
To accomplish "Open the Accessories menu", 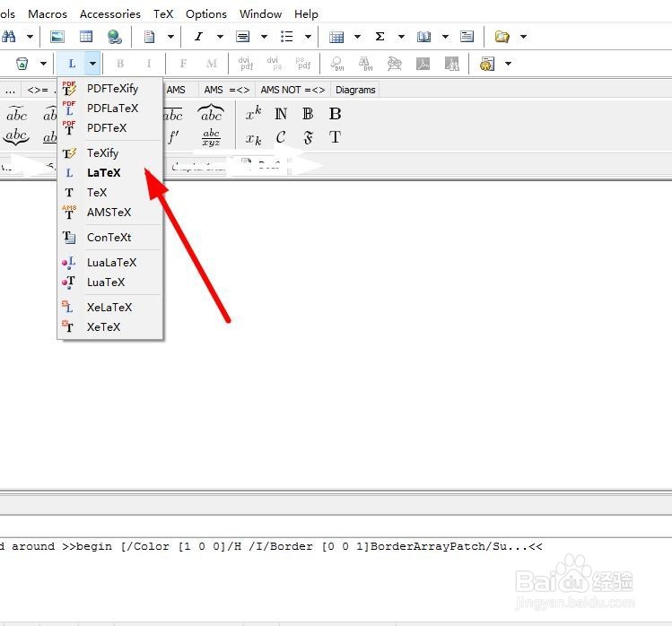I will [x=110, y=14].
